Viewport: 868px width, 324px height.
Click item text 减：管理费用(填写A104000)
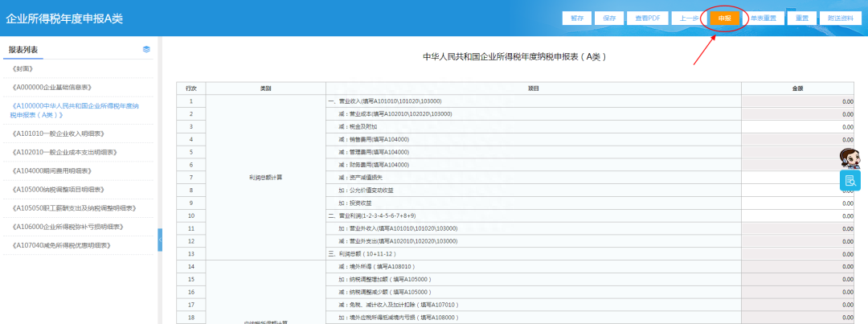click(374, 152)
